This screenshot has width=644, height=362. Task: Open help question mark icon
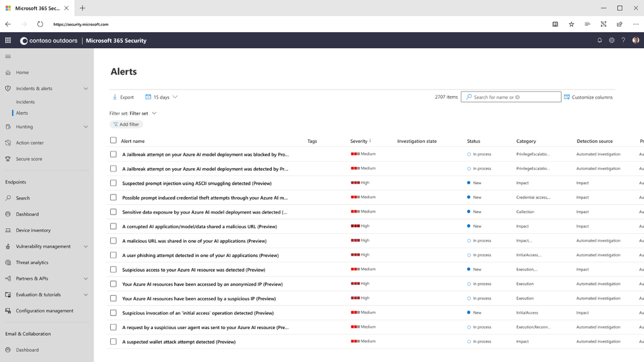pos(623,40)
